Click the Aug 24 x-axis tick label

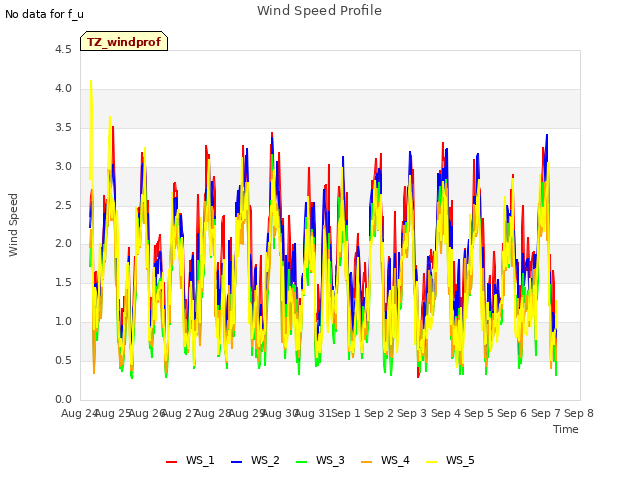(79, 413)
